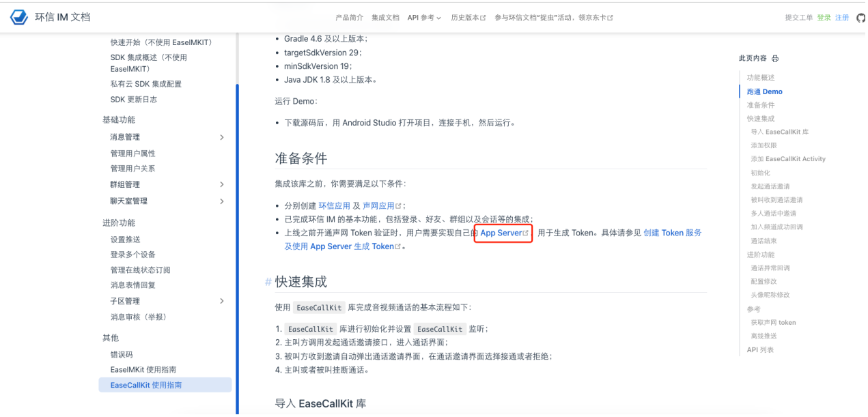Open 设置推送 in the sidebar
Screen dimensions: 868x417
coord(126,240)
